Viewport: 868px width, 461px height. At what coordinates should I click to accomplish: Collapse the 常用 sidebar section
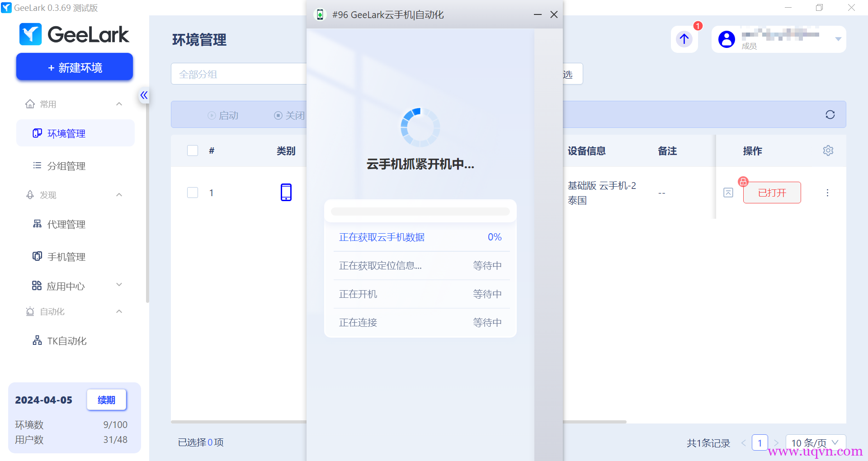point(119,104)
